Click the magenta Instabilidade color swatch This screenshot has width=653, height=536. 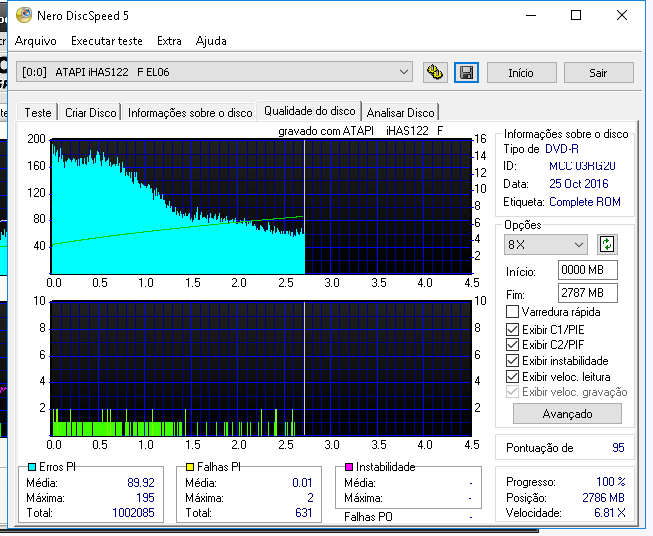[x=349, y=467]
